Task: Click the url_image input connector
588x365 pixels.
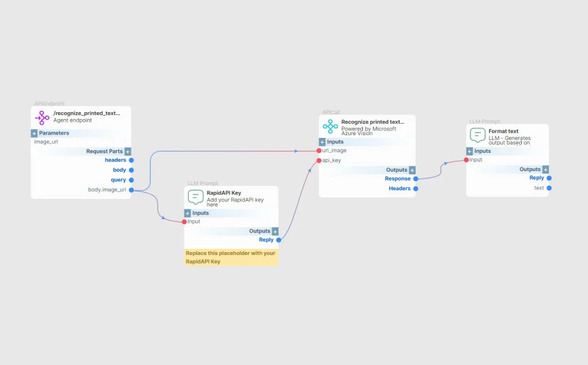Action: pos(319,151)
